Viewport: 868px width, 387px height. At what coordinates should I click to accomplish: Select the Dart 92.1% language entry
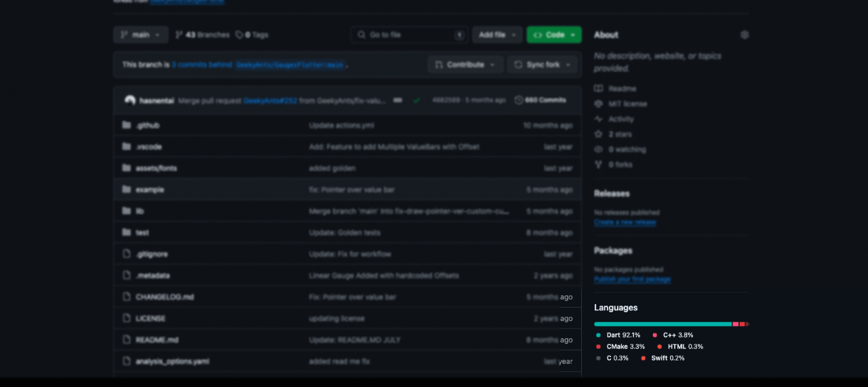(618, 335)
